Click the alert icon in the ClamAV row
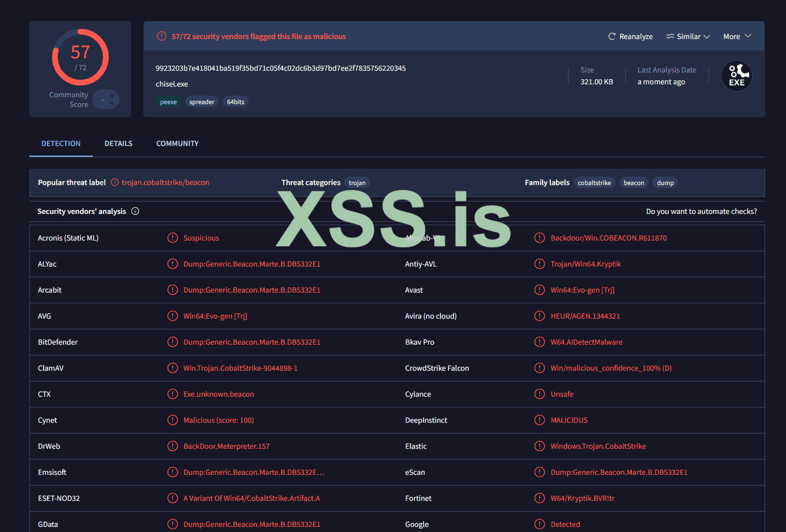 (x=173, y=368)
